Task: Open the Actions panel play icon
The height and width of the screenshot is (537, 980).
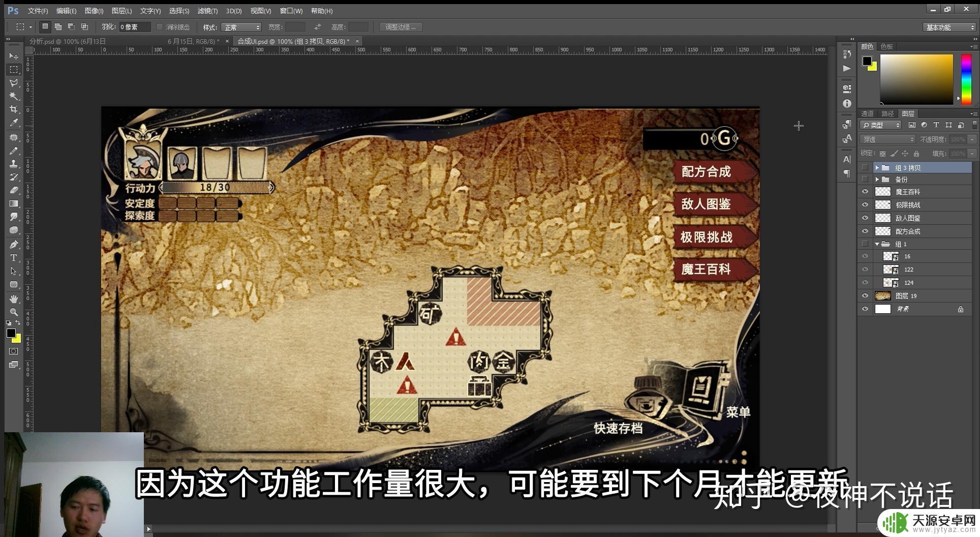Action: click(847, 68)
